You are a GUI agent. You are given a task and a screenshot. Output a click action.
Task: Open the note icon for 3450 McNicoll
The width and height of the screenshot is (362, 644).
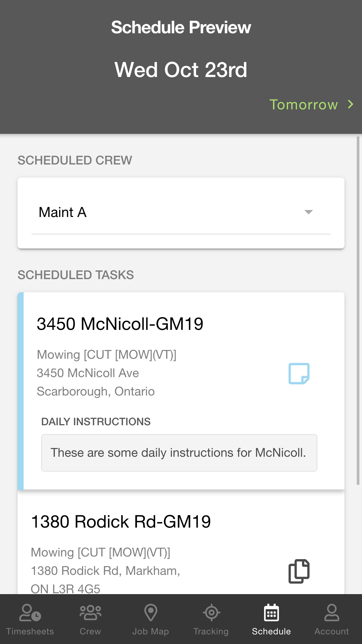pyautogui.click(x=299, y=373)
